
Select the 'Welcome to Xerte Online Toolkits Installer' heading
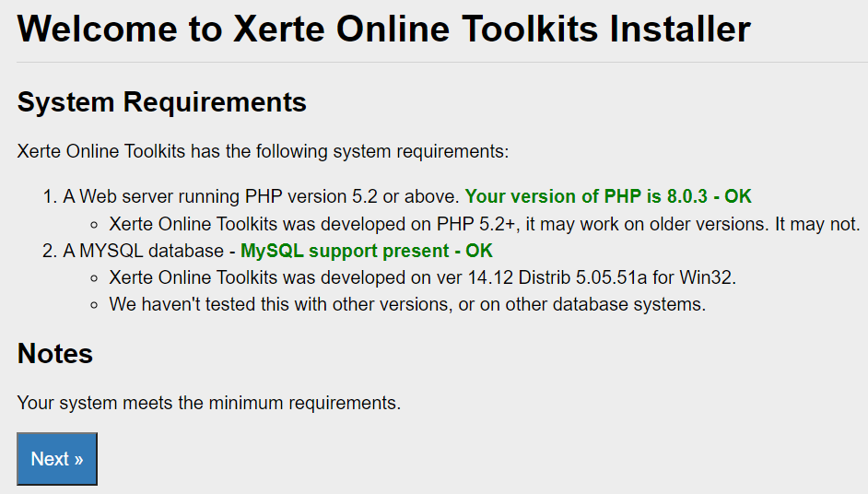point(383,29)
